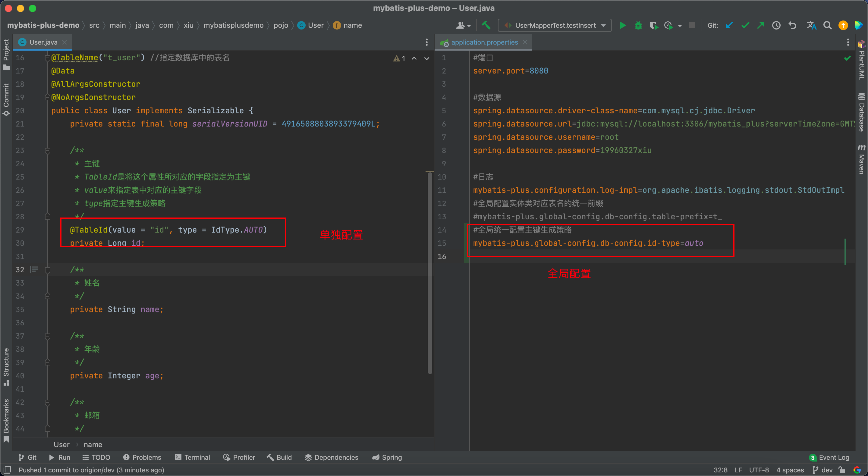The width and height of the screenshot is (868, 476).
Task: Push commits with Git green arrow
Action: pos(760,25)
